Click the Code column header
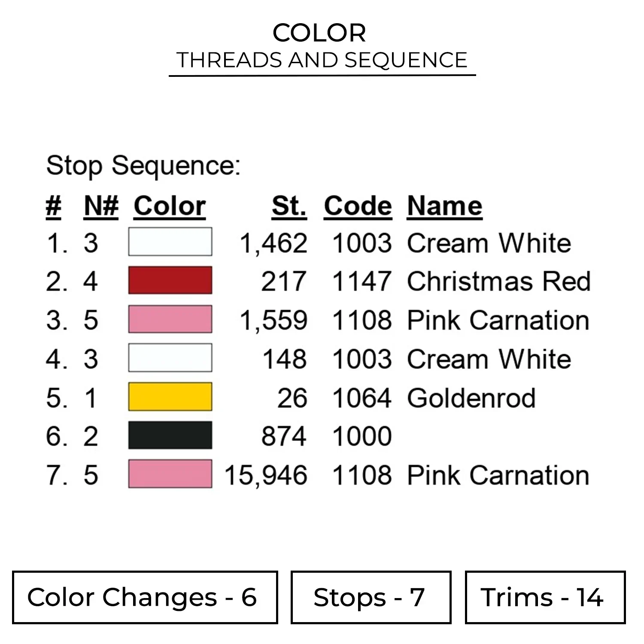 click(x=358, y=207)
